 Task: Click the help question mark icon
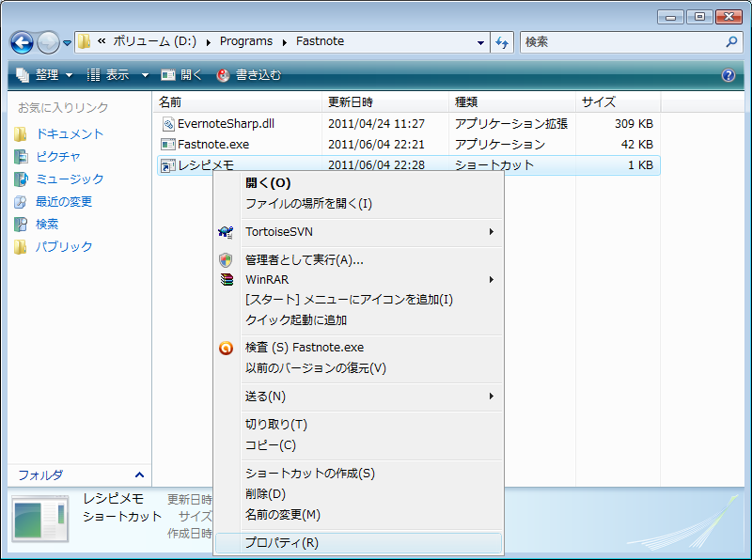point(728,75)
